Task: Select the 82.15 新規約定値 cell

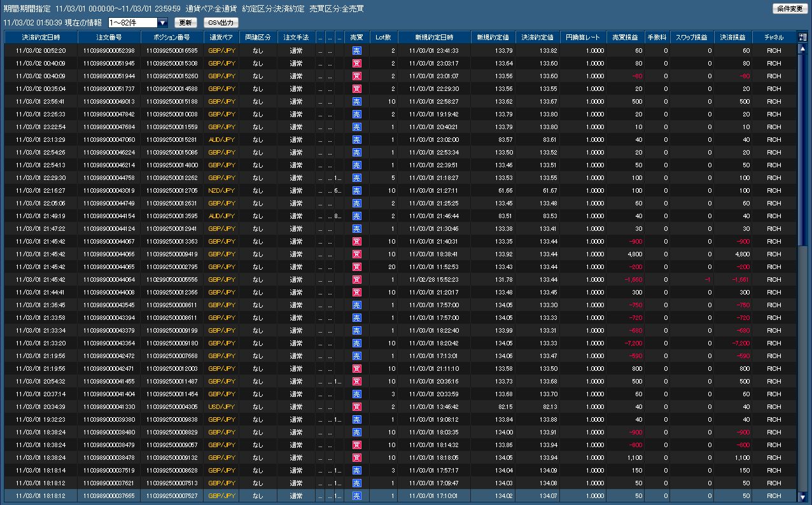Action: tap(493, 406)
